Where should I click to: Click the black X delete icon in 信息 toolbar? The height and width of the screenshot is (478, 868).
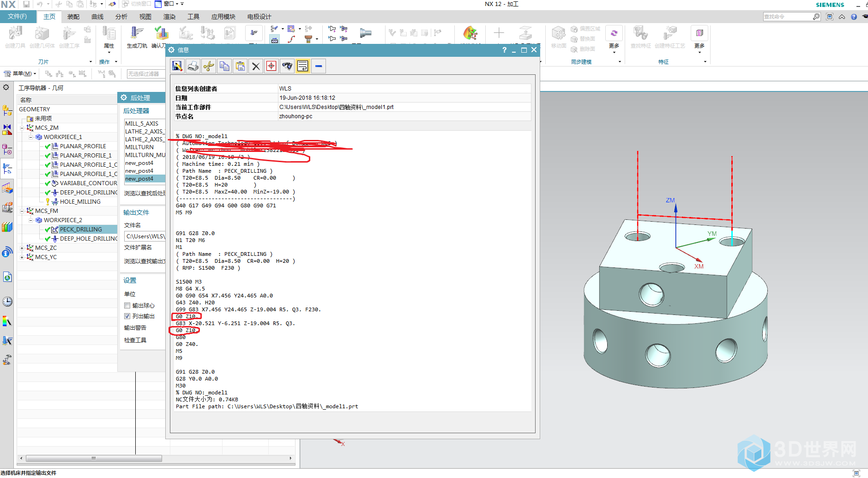click(x=256, y=66)
